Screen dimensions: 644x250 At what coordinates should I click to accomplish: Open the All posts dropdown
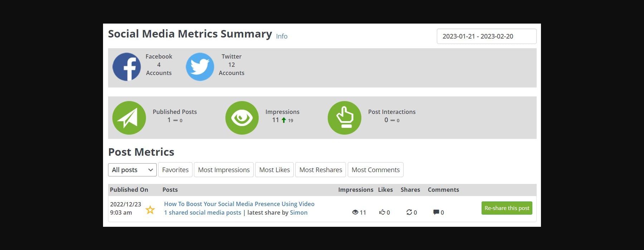(132, 170)
